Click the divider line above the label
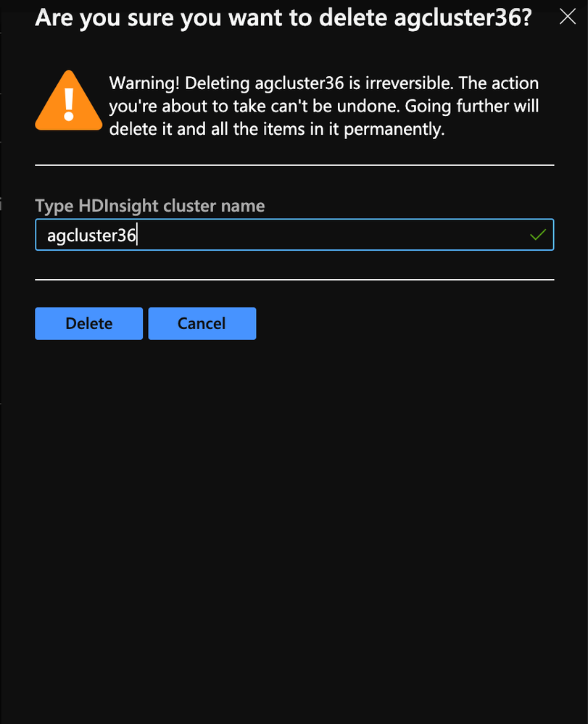The height and width of the screenshot is (724, 588). tap(294, 165)
